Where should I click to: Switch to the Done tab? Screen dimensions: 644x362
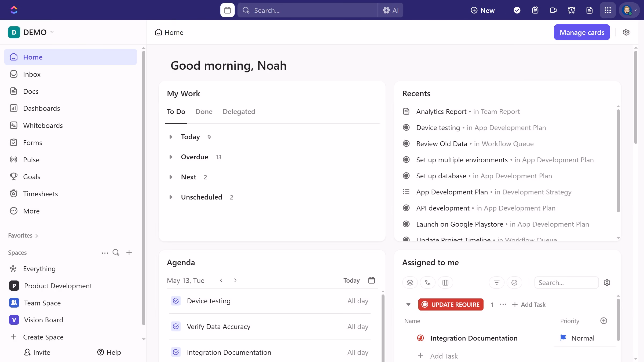click(x=204, y=112)
